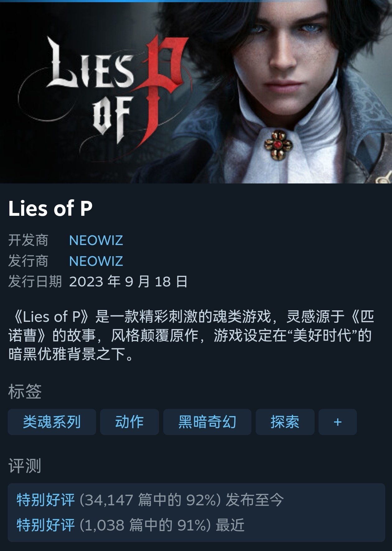The height and width of the screenshot is (551, 392).
Task: Click the 标签 section heading
Action: (x=25, y=391)
